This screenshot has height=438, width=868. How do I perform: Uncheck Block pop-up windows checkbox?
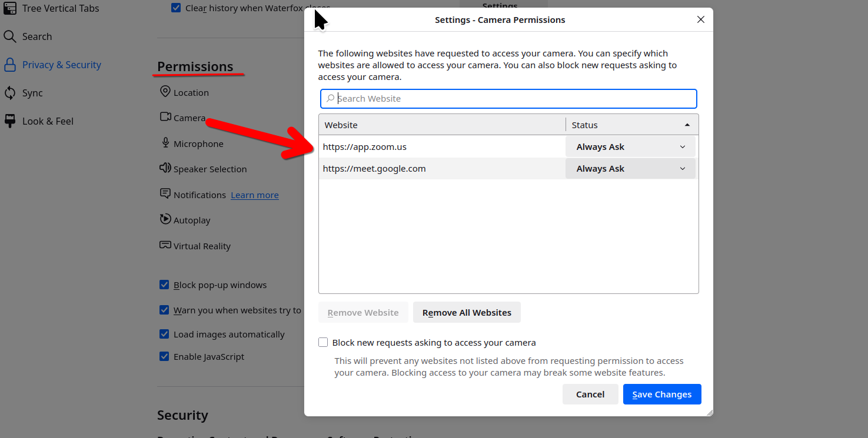[x=165, y=285]
